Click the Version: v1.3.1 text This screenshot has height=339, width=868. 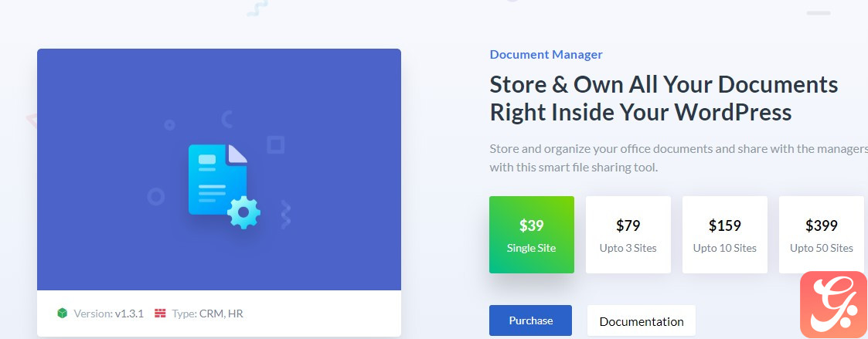tap(108, 314)
